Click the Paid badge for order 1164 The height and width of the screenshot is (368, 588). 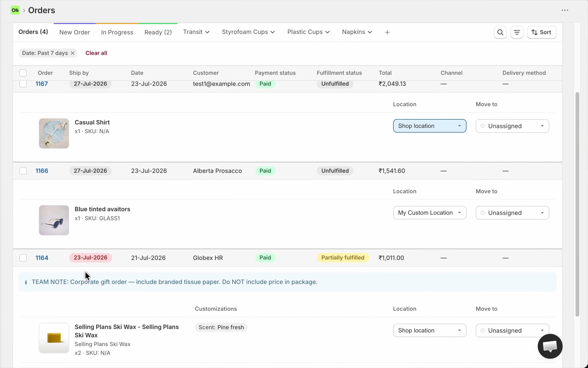tap(265, 258)
